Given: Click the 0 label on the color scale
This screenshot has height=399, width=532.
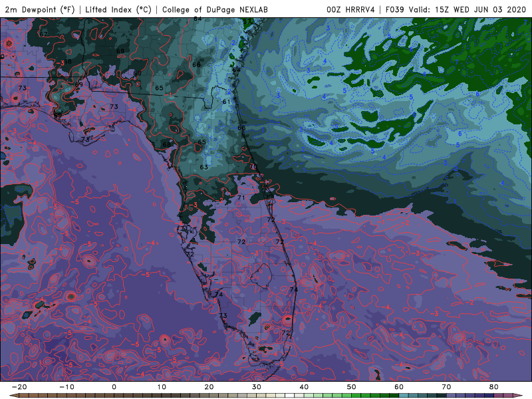Looking at the screenshot, I should (114, 387).
